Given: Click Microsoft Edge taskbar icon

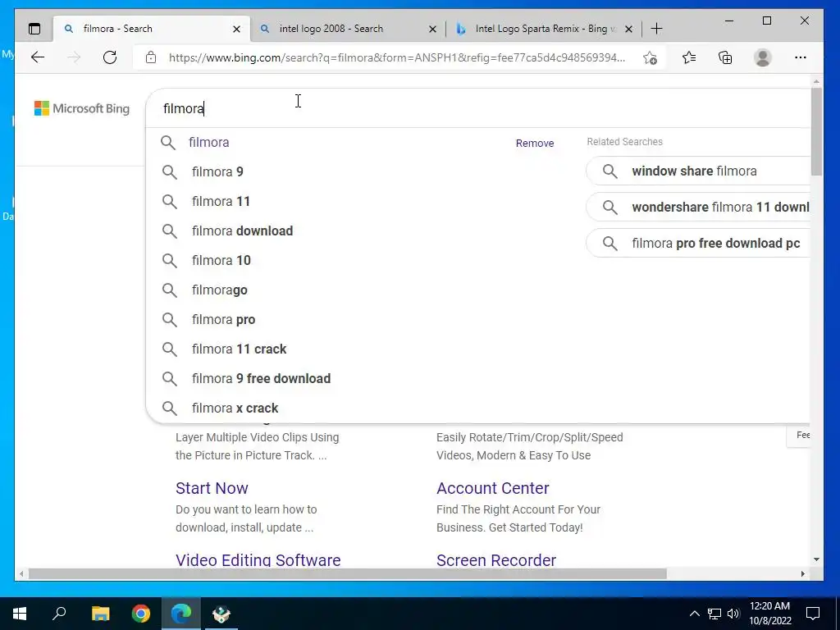Looking at the screenshot, I should coord(181,614).
